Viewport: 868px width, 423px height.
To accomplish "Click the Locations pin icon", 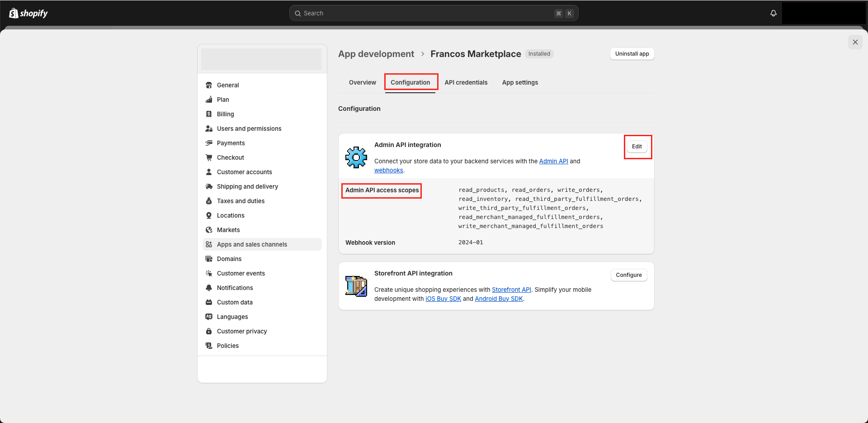I will 209,215.
